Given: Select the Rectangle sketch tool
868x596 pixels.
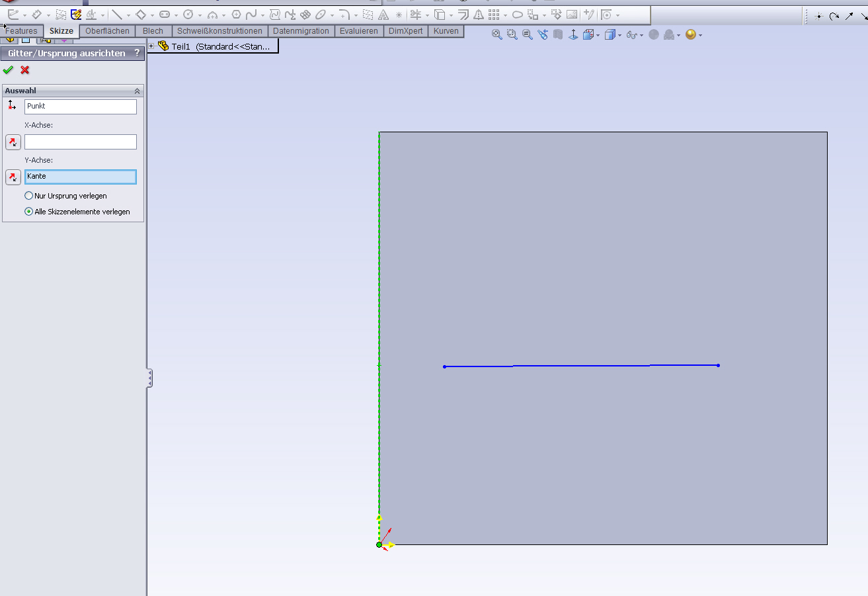Looking at the screenshot, I should pyautogui.click(x=141, y=15).
